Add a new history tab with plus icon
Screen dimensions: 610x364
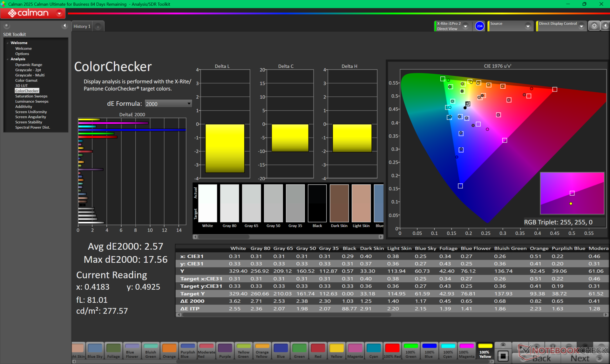(98, 27)
